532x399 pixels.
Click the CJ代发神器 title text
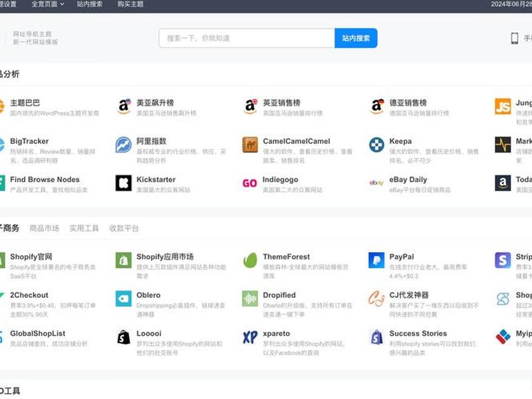(409, 295)
